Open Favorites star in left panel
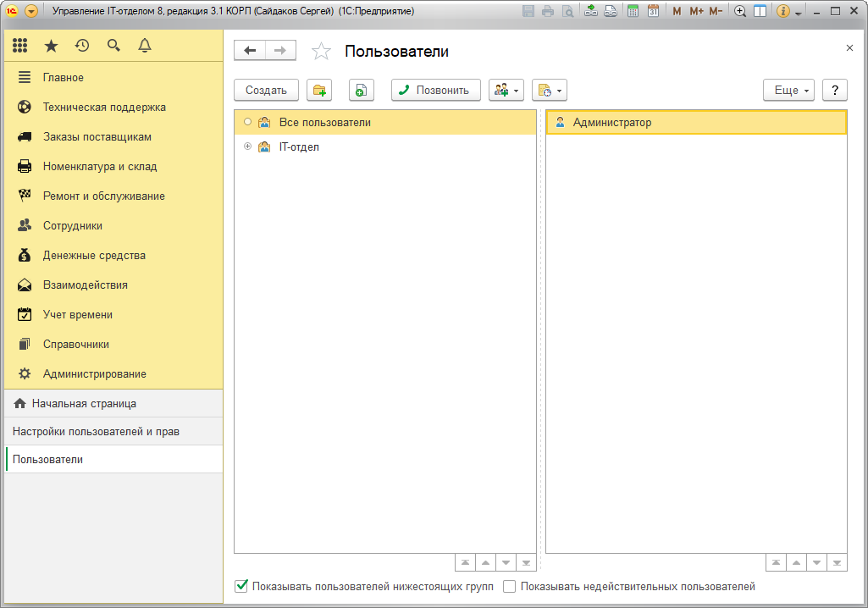The width and height of the screenshot is (868, 608). pyautogui.click(x=51, y=46)
